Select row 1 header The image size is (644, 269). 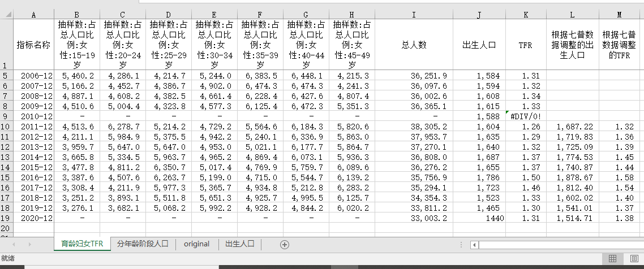coord(7,44)
